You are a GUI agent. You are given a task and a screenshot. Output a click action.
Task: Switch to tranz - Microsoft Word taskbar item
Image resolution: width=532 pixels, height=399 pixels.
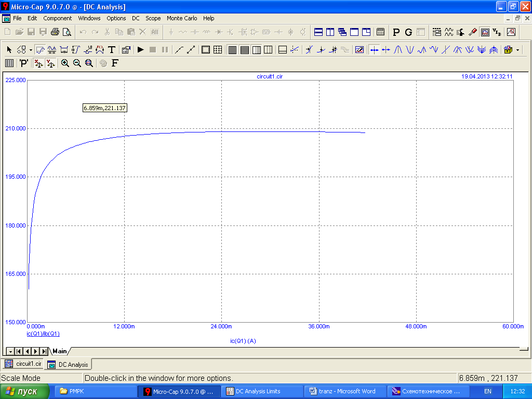(345, 391)
